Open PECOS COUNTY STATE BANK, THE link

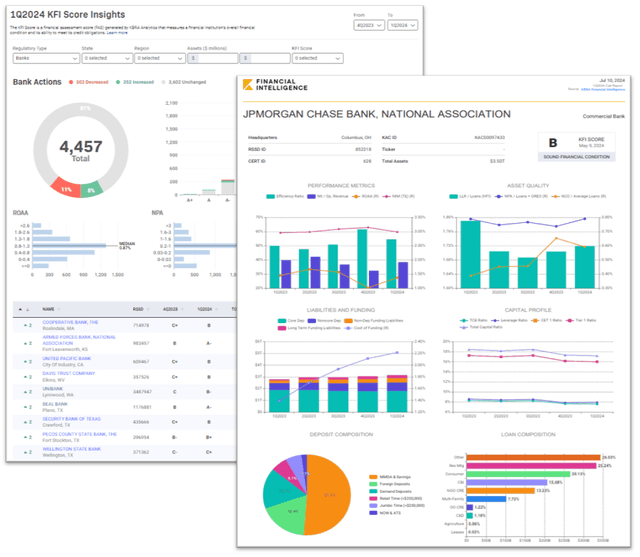[80, 434]
